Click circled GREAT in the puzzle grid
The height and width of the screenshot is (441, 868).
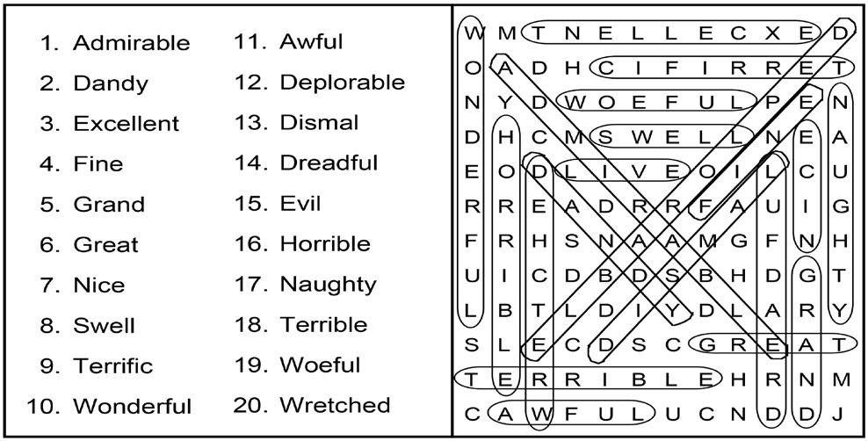pyautogui.click(x=773, y=343)
